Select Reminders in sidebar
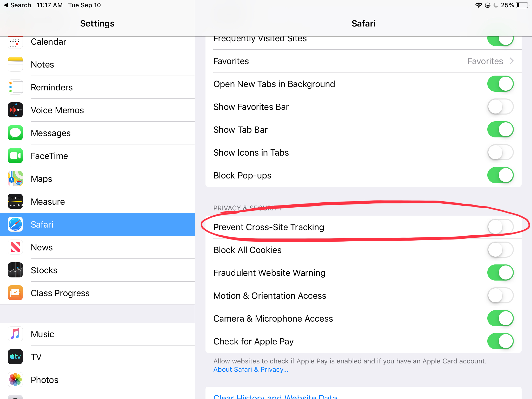Image resolution: width=532 pixels, height=399 pixels. 97,87
